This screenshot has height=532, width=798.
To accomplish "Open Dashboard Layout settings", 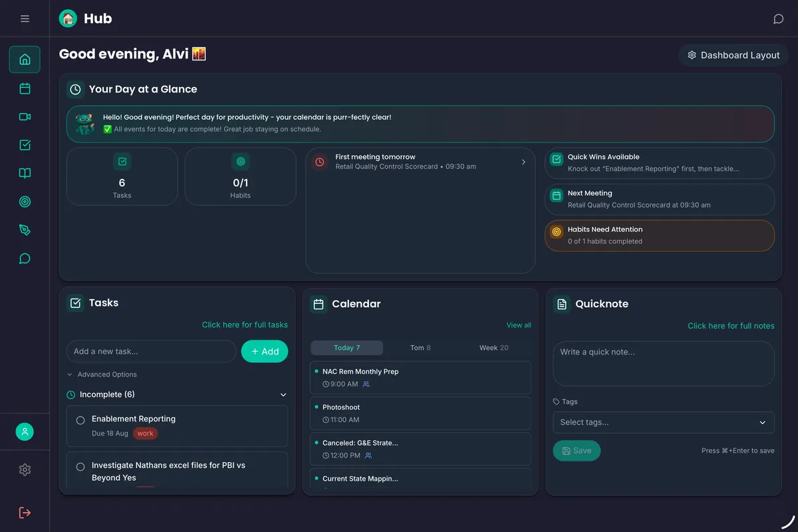I will click(x=733, y=55).
